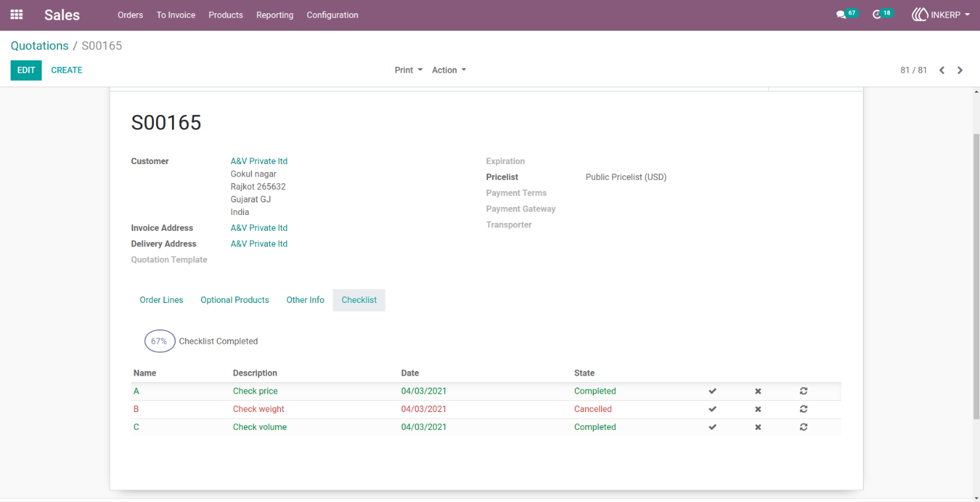Viewport: 980px width, 502px height.
Task: Click the CREATE button
Action: pyautogui.click(x=67, y=70)
